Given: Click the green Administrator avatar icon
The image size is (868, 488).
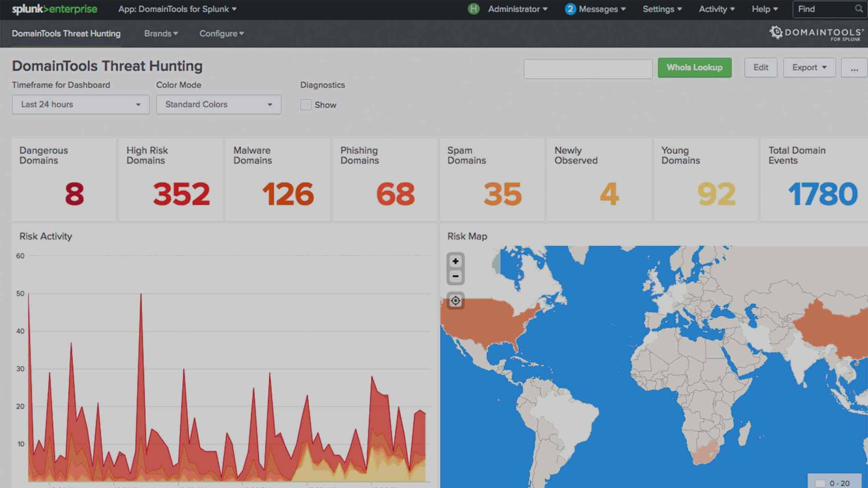Looking at the screenshot, I should pyautogui.click(x=473, y=9).
